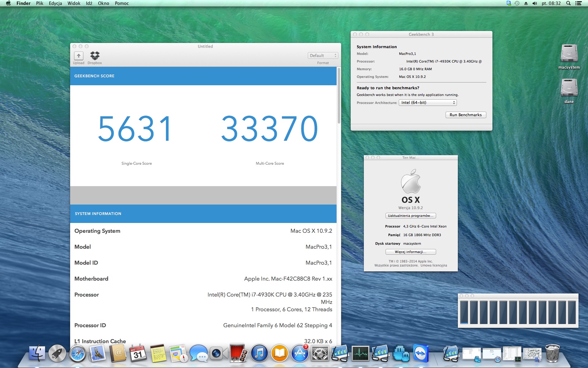Click the Uaktualnienia programów… button
588x368 pixels.
click(x=410, y=216)
